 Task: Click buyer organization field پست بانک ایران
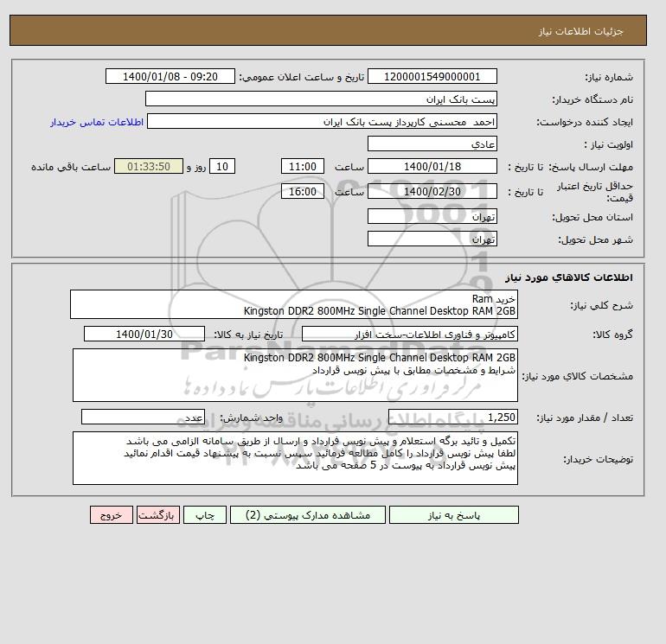coord(321,99)
